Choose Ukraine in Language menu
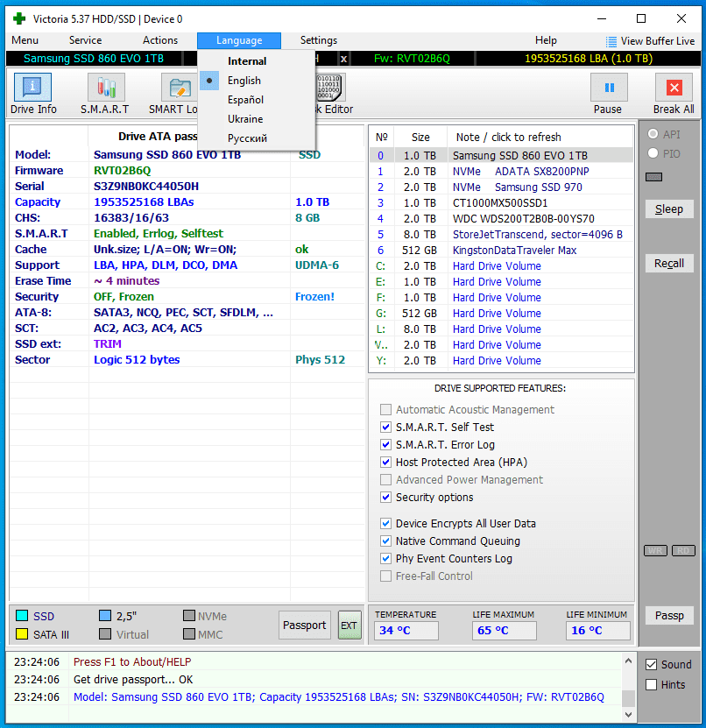Screen dimensions: 706x728 tap(257, 119)
